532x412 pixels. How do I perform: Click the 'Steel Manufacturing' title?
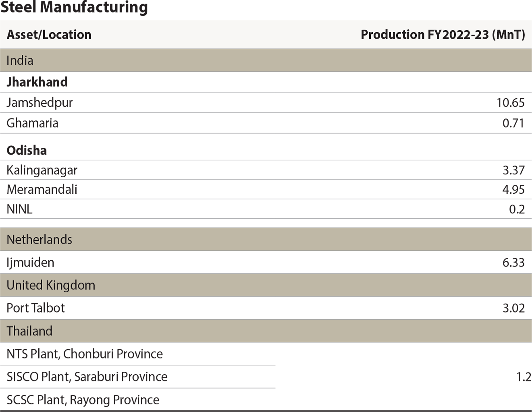pos(74,7)
